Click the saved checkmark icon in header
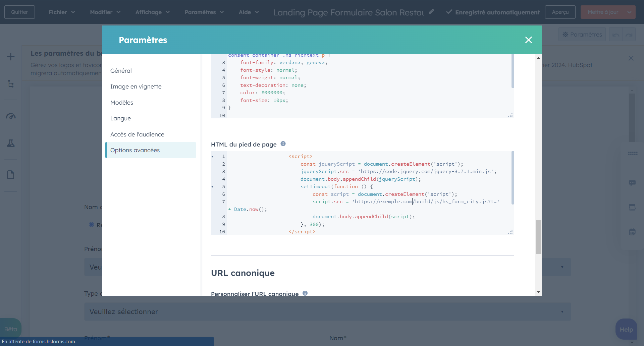Screen dimensions: 644x346 [449, 12]
